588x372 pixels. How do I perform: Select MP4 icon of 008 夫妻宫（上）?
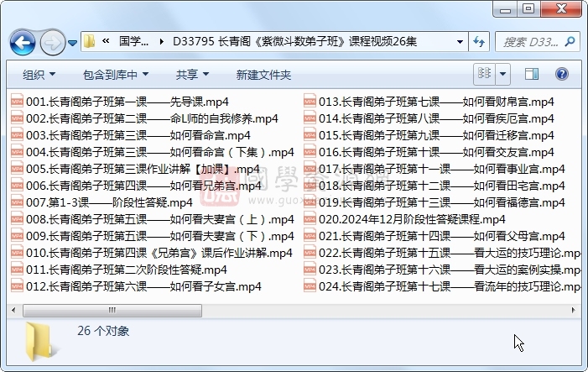click(x=17, y=219)
